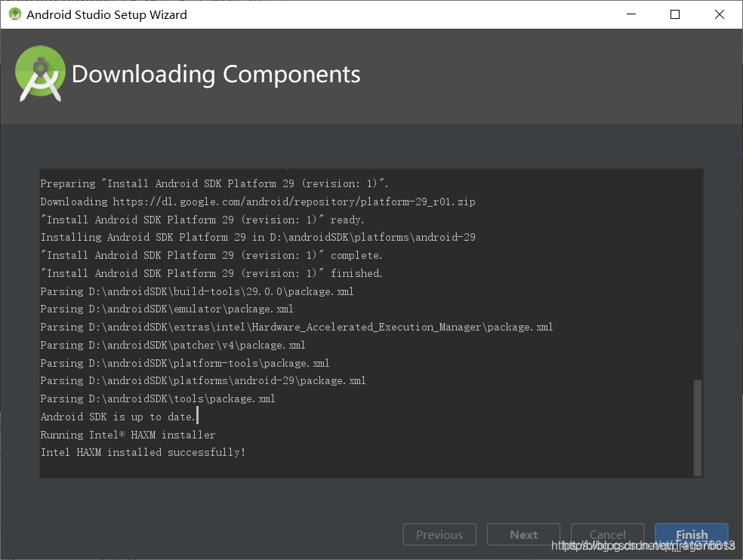Click 'Running Intel® HAXM installer' line
Image resolution: width=743 pixels, height=560 pixels.
[128, 435]
